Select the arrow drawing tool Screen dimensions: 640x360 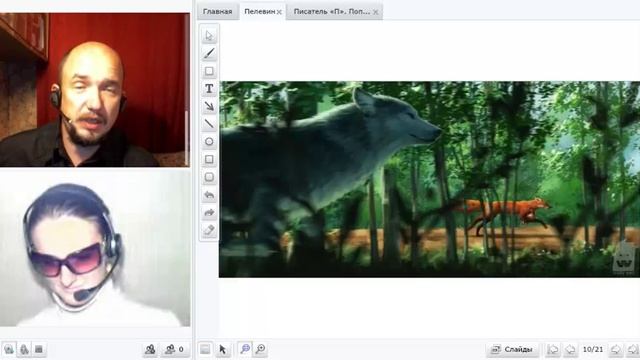209,106
